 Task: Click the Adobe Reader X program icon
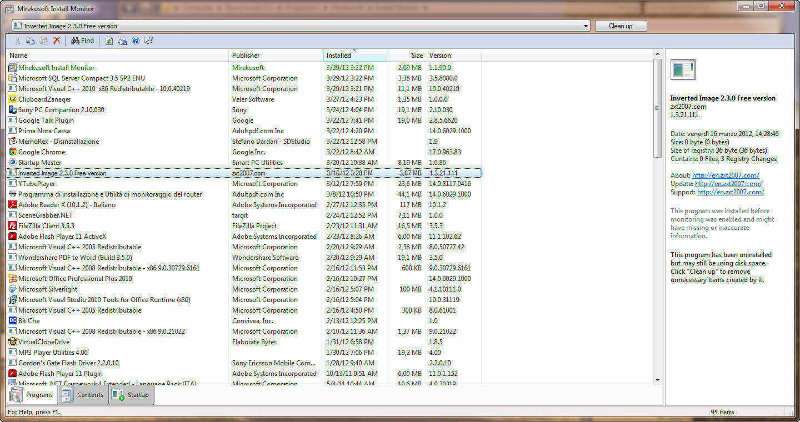pos(12,205)
